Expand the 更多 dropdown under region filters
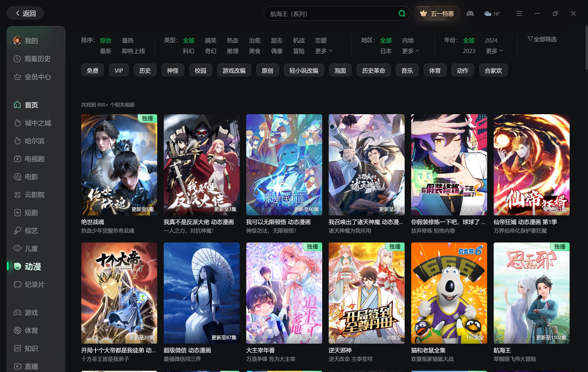 pos(410,51)
